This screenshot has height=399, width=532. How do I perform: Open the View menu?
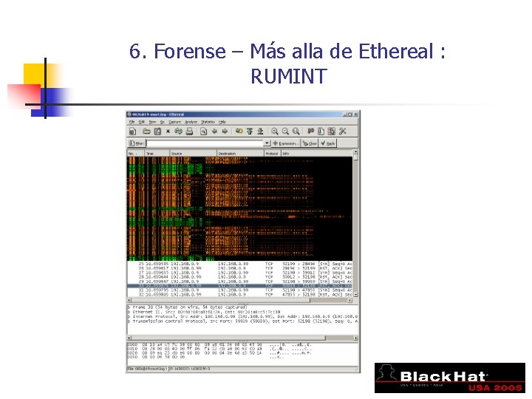click(152, 122)
